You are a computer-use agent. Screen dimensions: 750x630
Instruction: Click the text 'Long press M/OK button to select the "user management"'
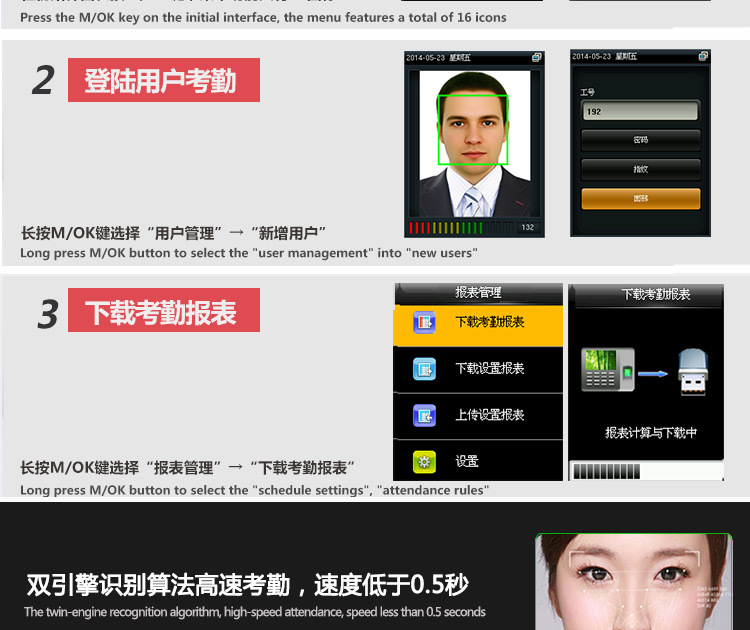[197, 253]
